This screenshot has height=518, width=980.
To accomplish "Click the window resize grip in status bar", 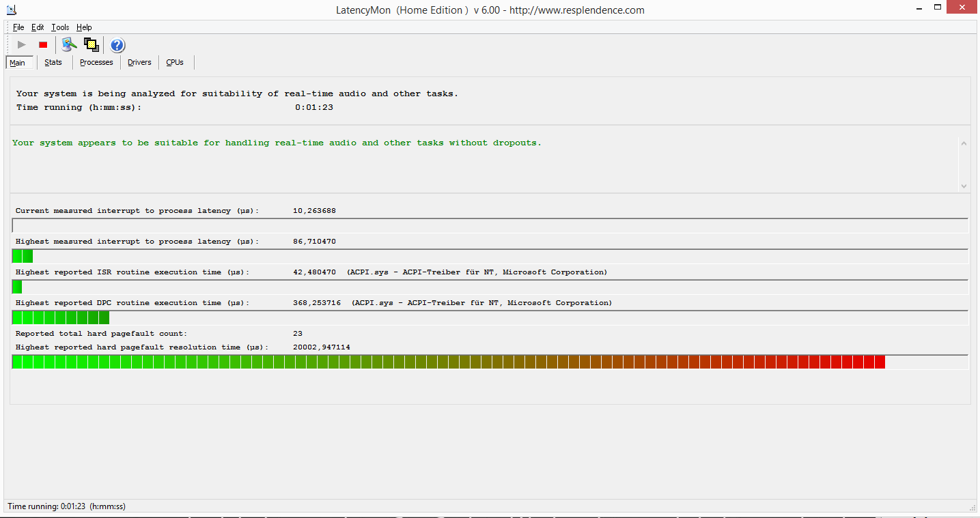I will click(x=972, y=508).
